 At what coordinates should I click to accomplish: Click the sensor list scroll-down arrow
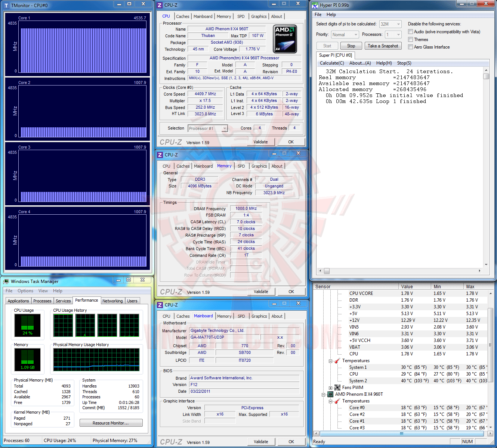coord(490,427)
